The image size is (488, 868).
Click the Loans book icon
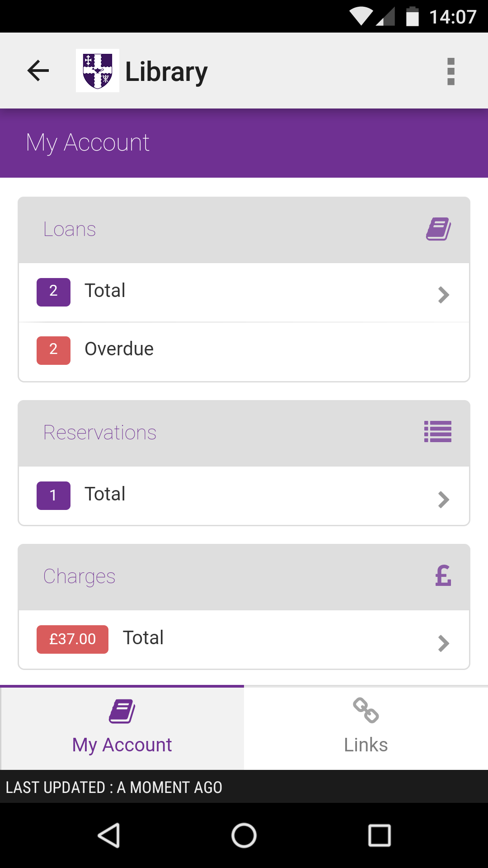coord(438,229)
